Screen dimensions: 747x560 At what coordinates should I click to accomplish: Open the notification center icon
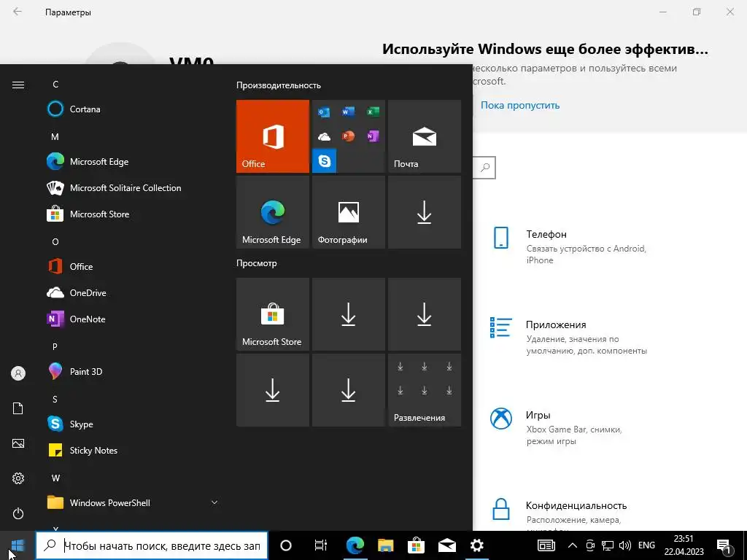click(x=724, y=545)
